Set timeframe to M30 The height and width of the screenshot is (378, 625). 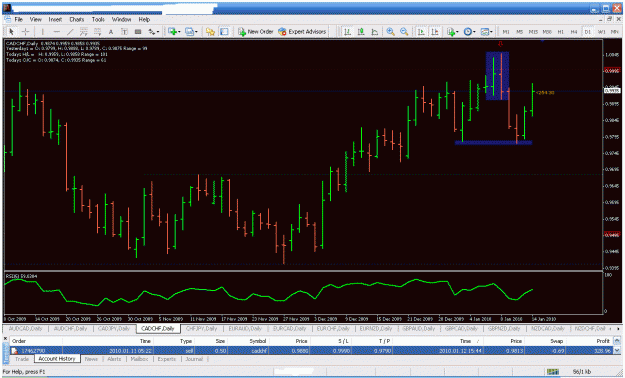547,32
